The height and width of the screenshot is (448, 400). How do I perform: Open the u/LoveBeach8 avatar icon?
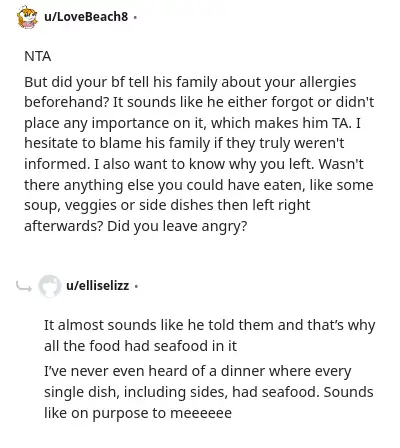pos(28,17)
